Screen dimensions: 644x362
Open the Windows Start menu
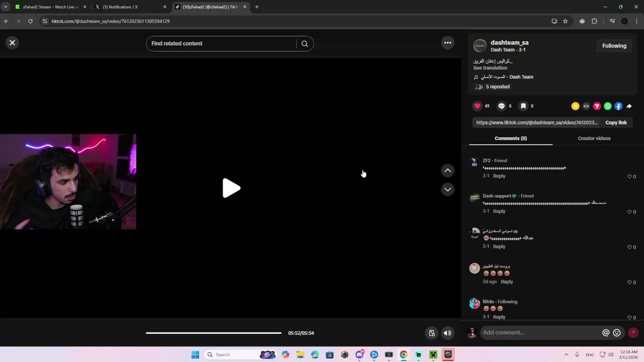195,354
